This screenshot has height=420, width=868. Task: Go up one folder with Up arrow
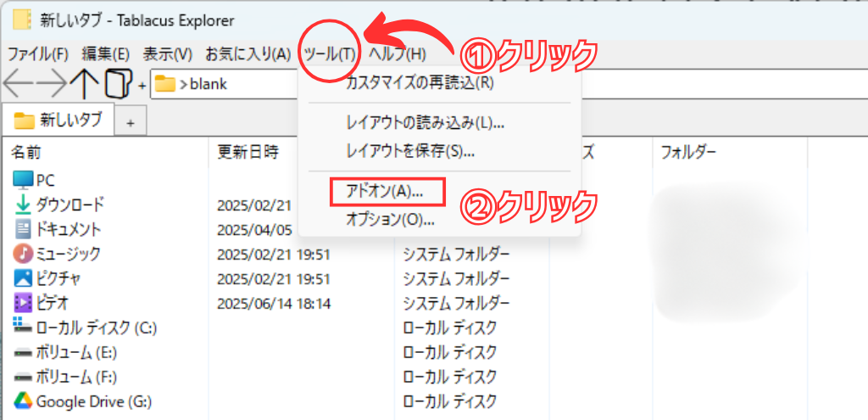[x=84, y=84]
